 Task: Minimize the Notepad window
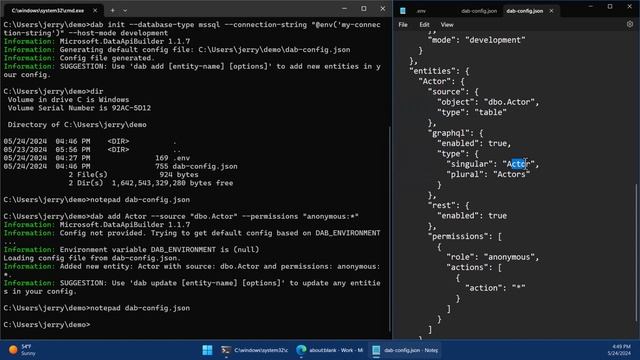pos(591,7)
